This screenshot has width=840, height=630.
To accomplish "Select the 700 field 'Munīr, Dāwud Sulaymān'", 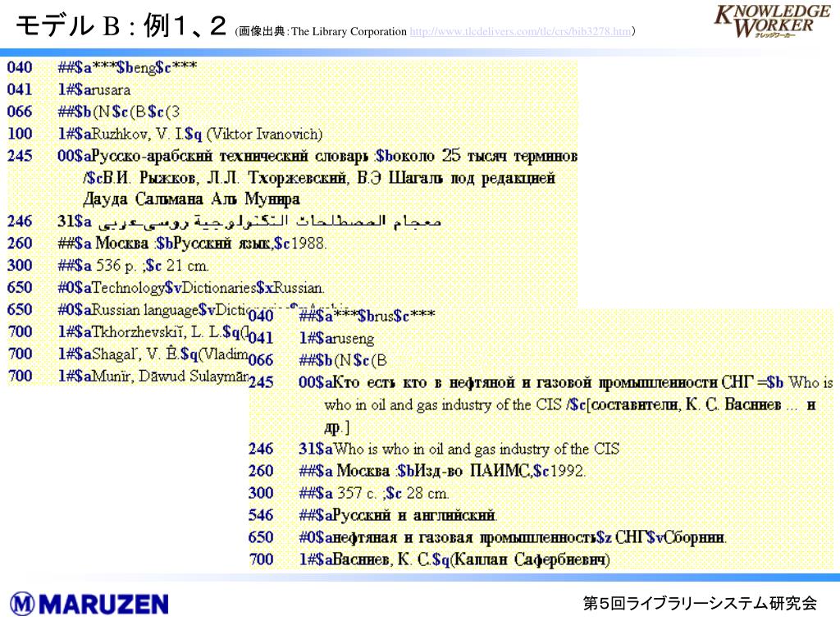I will point(153,376).
